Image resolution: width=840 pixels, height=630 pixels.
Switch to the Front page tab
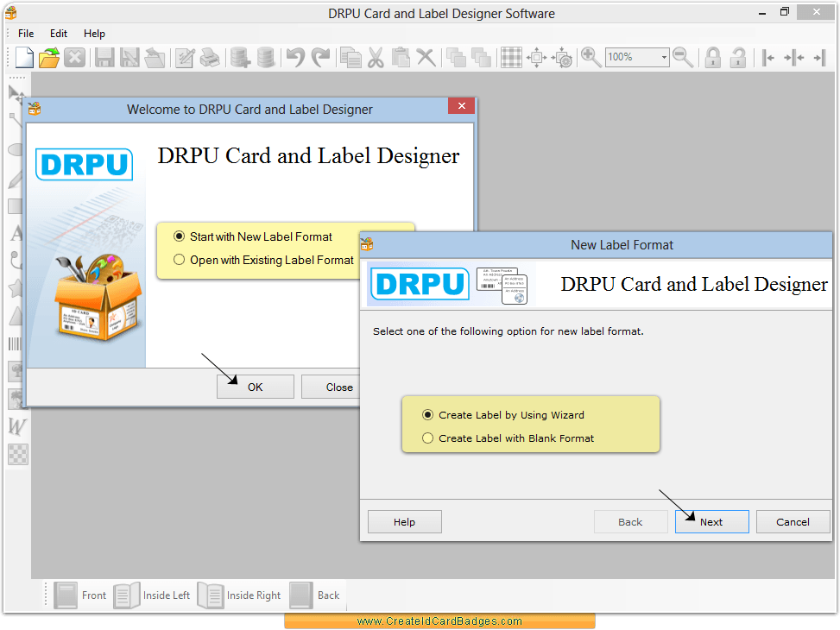point(80,595)
